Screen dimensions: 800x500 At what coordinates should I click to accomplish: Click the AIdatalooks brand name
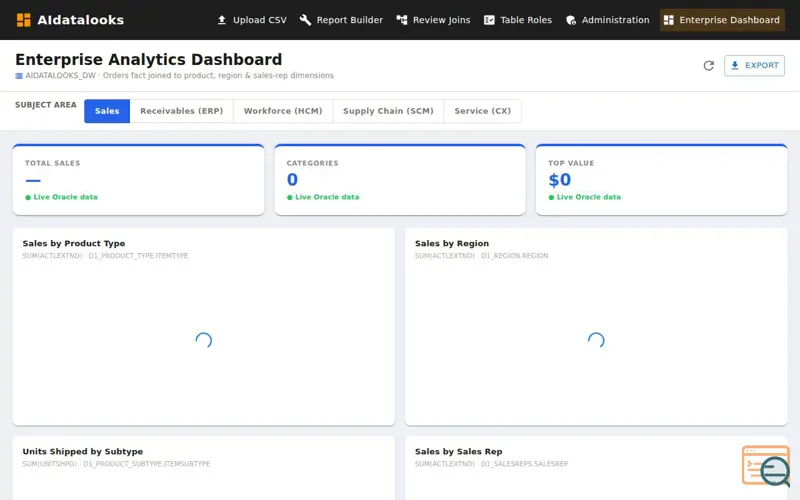(x=81, y=20)
